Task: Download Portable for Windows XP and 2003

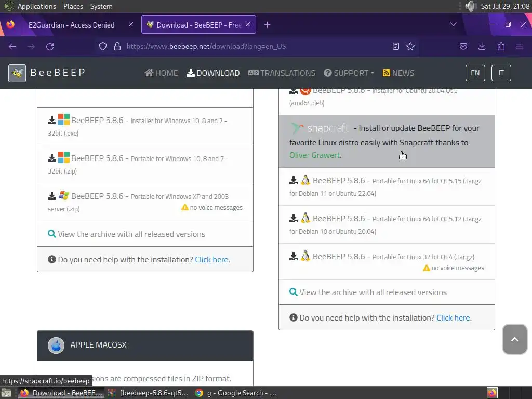Action: click(x=145, y=202)
